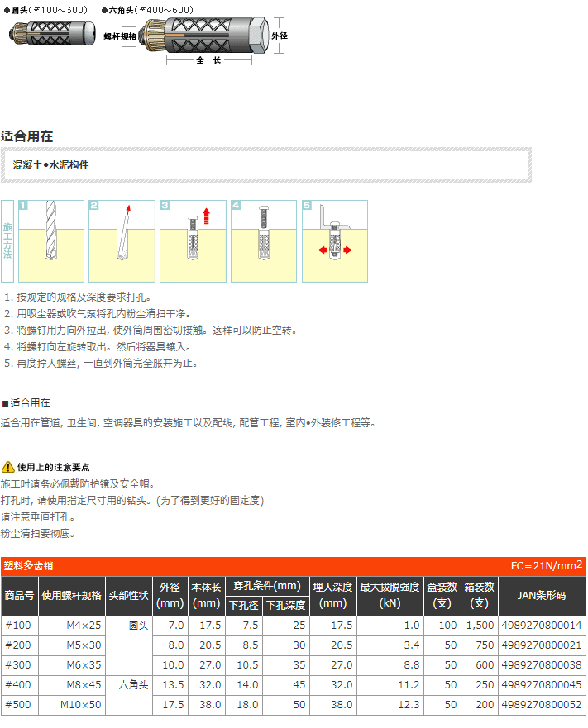Open step 3 screw pull-out diagram
This screenshot has width=588, height=728.
click(x=193, y=241)
